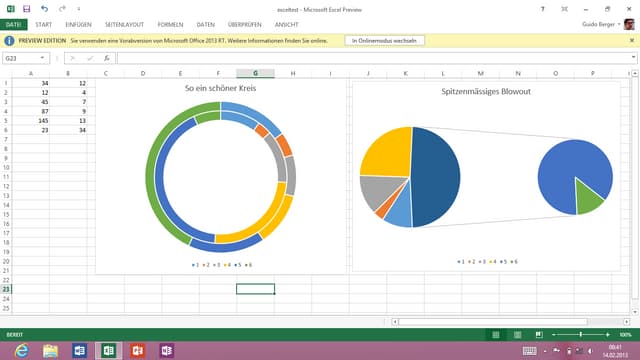
Task: Open Excel help with the question mark
Action: [x=542, y=9]
